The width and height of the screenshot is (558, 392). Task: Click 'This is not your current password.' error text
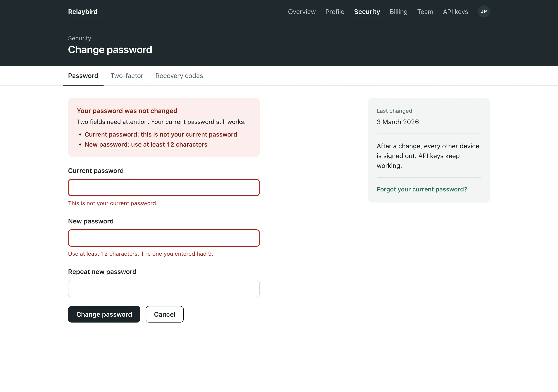pyautogui.click(x=112, y=203)
